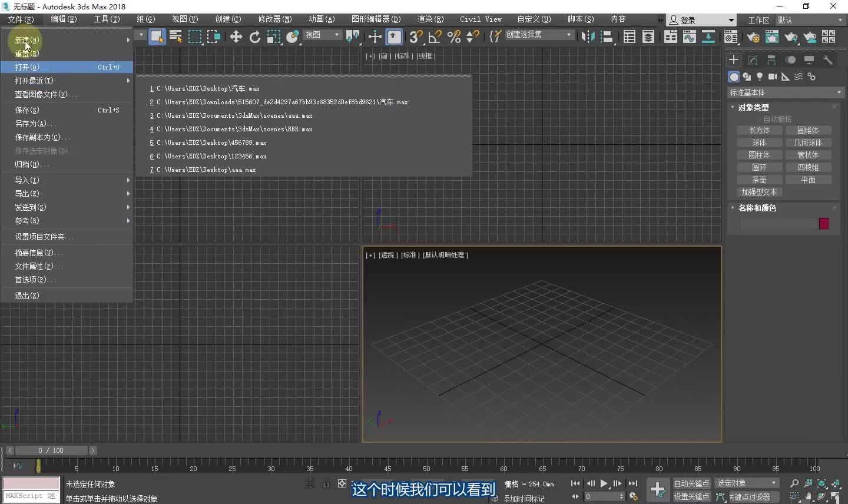
Task: Create 长方体 box primitive
Action: 759,130
